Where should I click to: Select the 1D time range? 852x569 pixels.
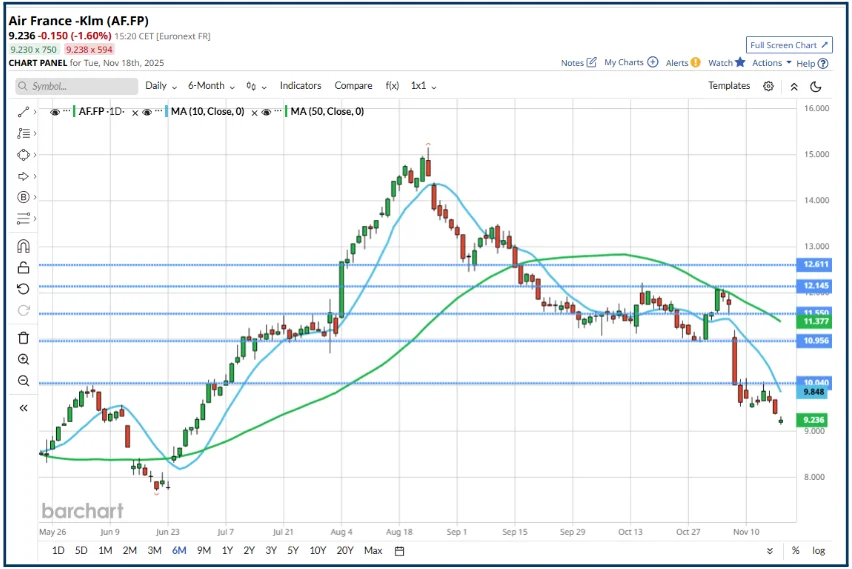[58, 551]
